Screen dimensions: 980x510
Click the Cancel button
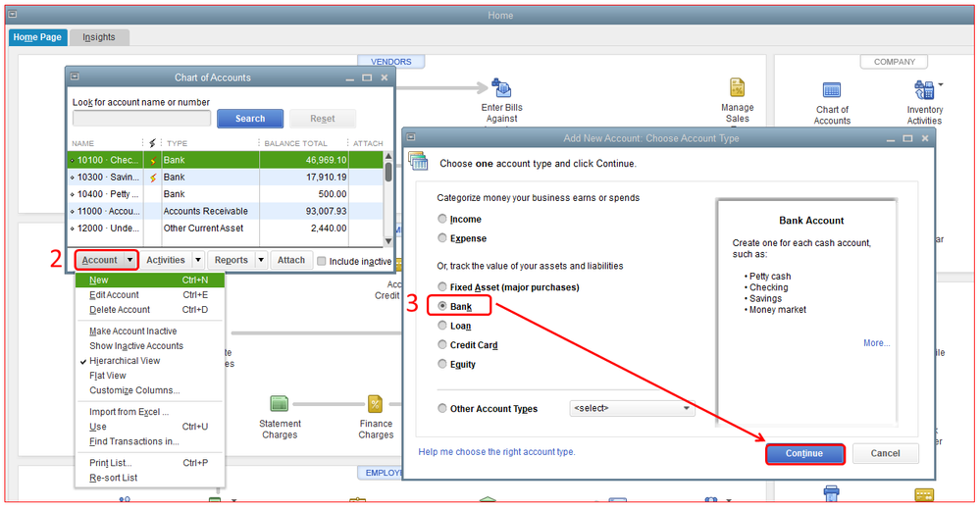[x=885, y=454]
